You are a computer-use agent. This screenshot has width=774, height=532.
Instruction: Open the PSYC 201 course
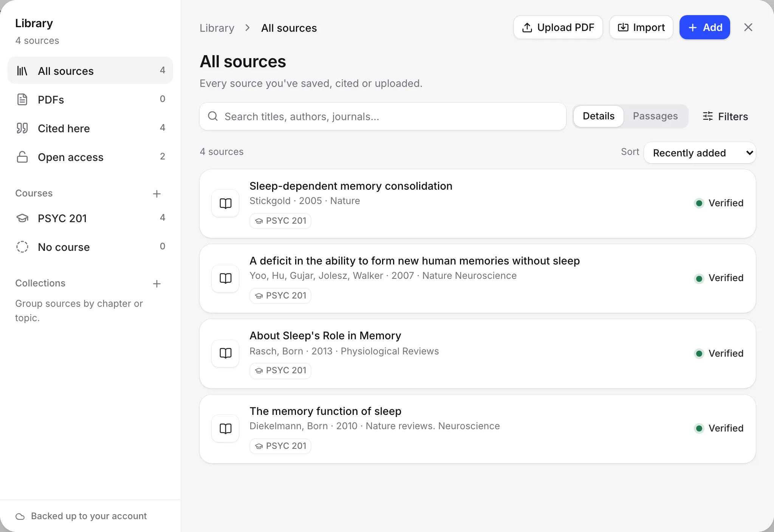(90, 218)
